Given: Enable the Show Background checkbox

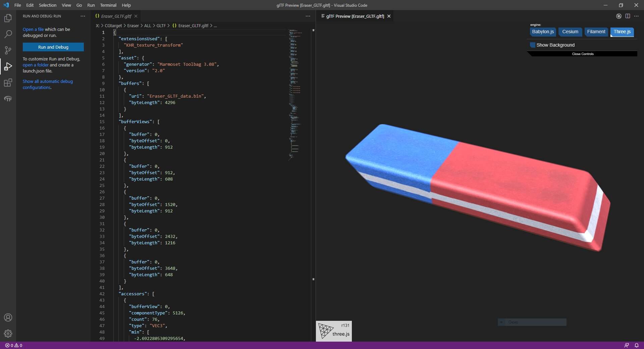Looking at the screenshot, I should [x=533, y=45].
